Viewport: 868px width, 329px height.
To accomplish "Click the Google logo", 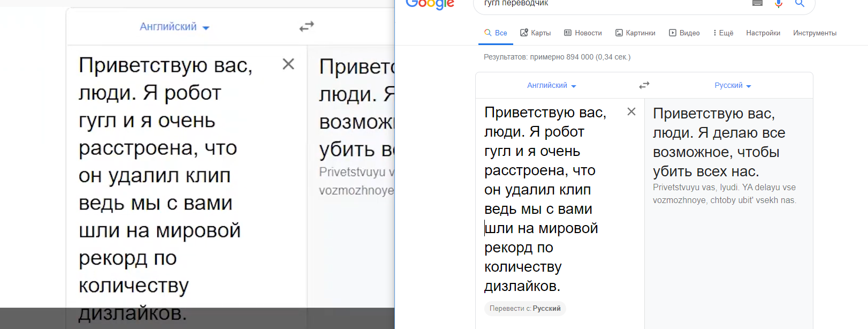I will (430, 4).
